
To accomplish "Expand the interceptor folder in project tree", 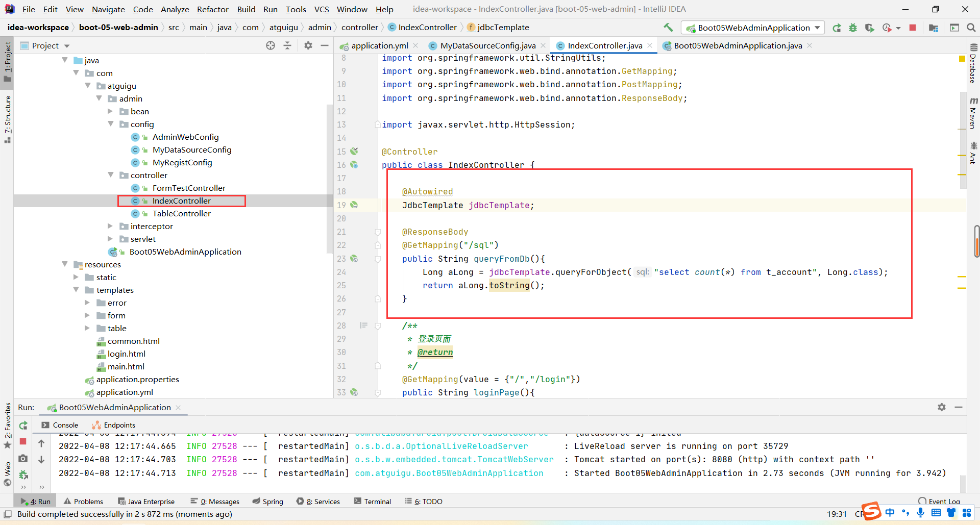I will [x=110, y=226].
